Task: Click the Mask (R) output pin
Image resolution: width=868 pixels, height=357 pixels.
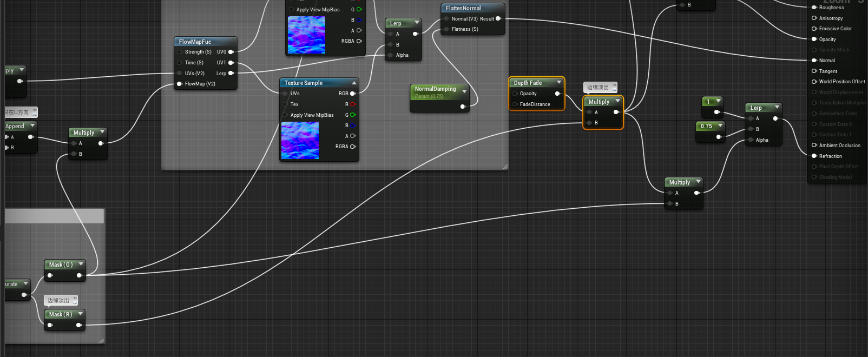Action: (x=79, y=325)
